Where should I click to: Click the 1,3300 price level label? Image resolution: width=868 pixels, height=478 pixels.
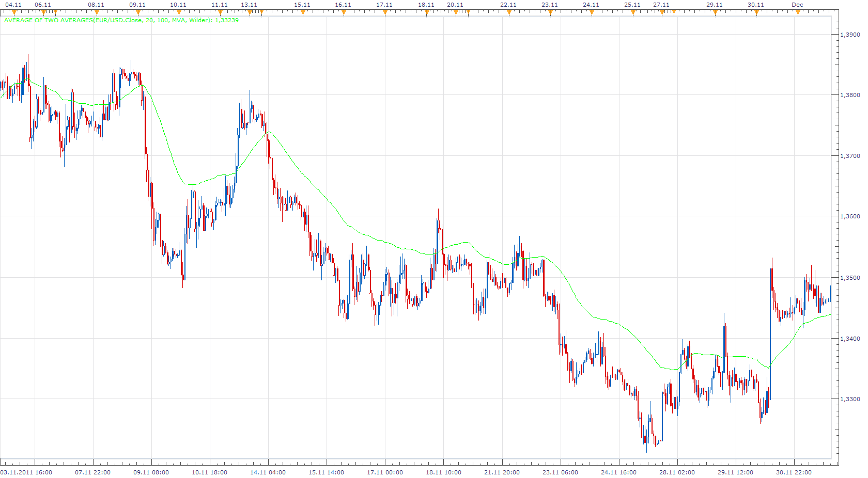850,399
